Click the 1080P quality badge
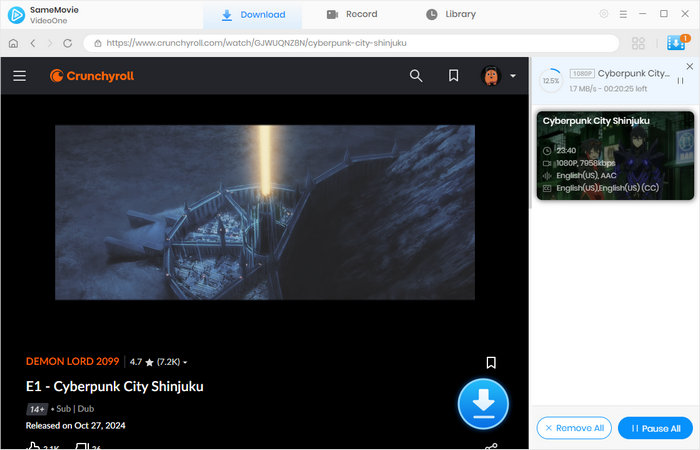 pos(582,74)
